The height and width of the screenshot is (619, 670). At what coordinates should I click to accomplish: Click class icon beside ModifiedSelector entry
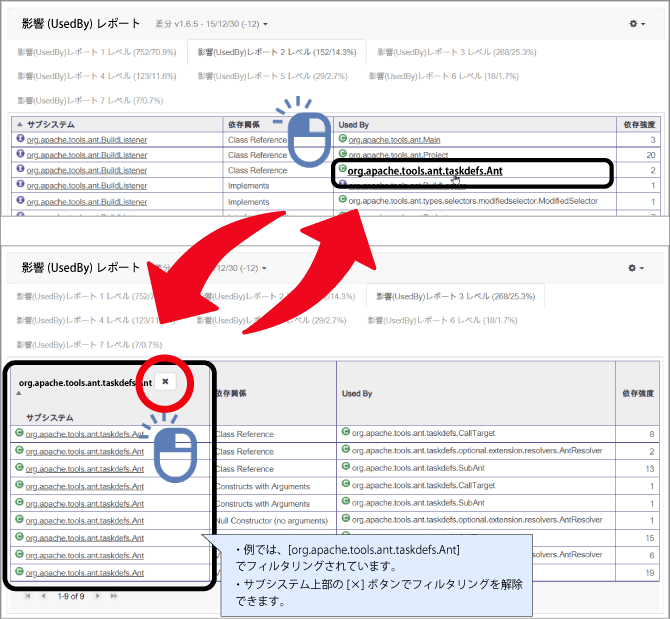tap(343, 200)
